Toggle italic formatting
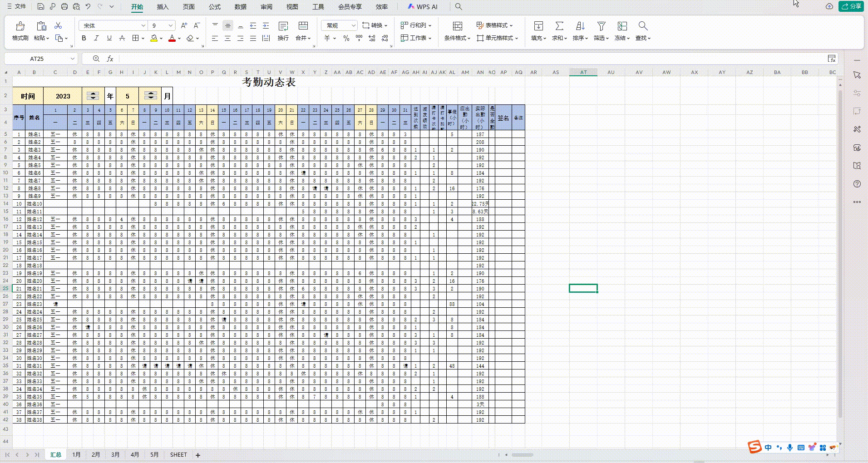The image size is (868, 463). [96, 38]
